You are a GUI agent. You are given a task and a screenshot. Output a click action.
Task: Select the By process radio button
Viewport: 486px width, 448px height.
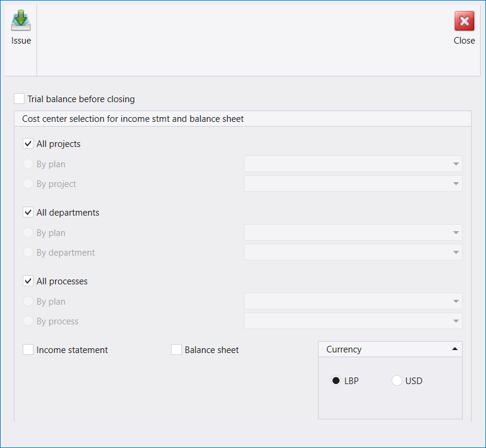click(x=28, y=321)
